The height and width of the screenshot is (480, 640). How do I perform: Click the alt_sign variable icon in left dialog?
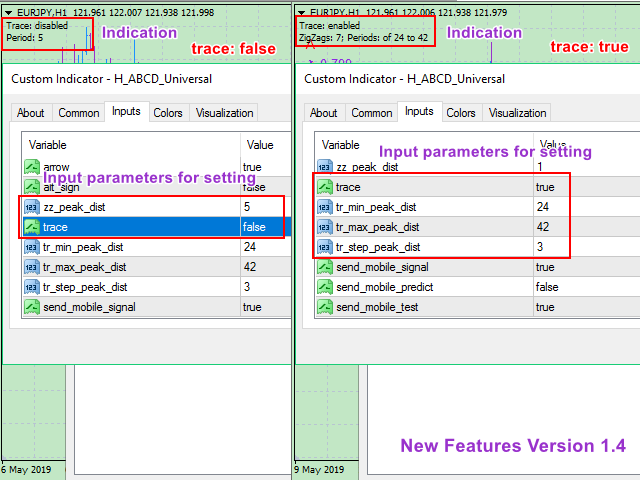click(x=32, y=187)
